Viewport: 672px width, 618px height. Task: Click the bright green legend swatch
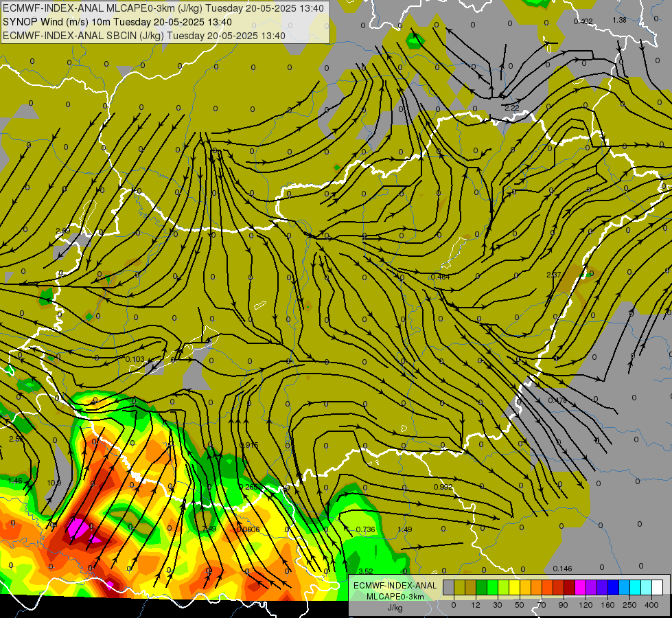tap(492, 587)
